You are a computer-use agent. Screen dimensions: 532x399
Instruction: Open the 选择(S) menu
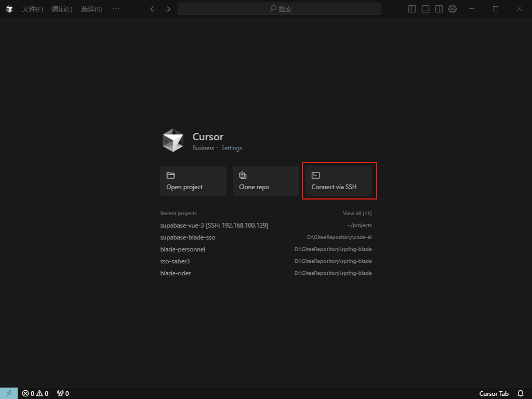(x=91, y=9)
